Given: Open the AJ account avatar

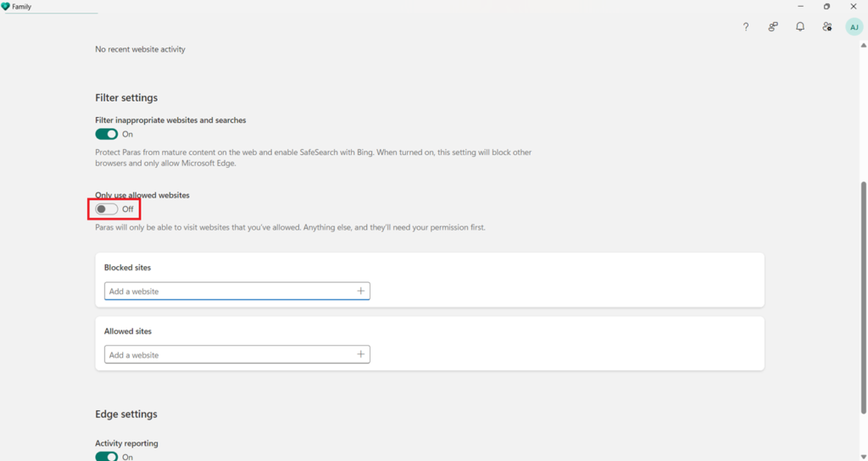Looking at the screenshot, I should pos(854,27).
